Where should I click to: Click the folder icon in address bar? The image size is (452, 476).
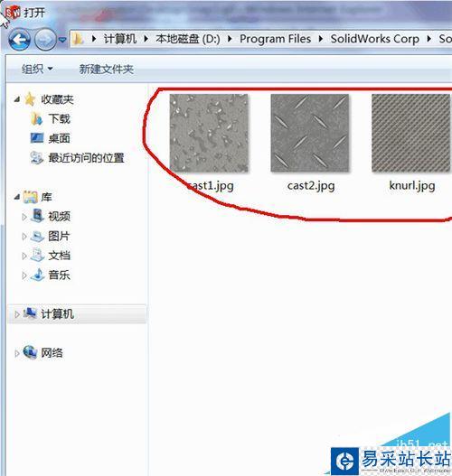(79, 39)
